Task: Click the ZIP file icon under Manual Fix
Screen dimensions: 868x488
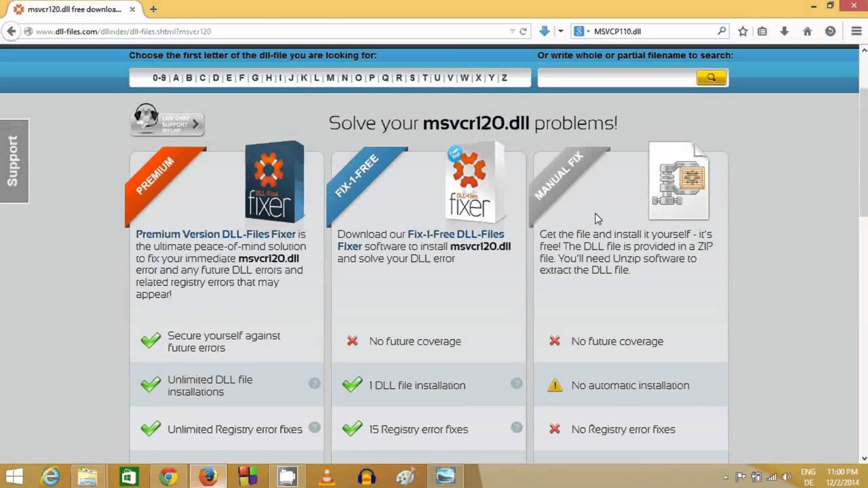Action: 679,181
